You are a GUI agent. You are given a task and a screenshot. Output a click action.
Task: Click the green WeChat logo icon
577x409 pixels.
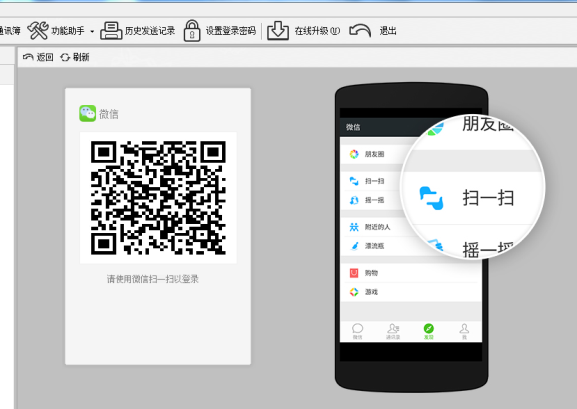coord(88,113)
